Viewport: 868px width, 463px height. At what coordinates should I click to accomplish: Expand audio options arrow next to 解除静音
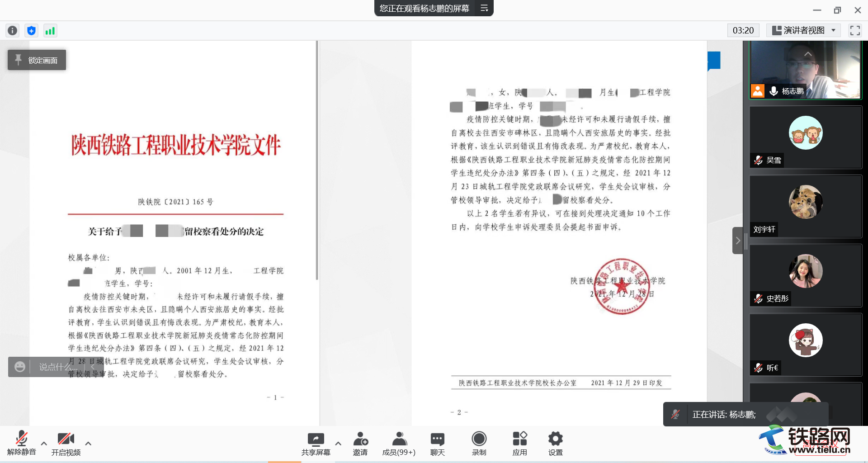pos(44,444)
